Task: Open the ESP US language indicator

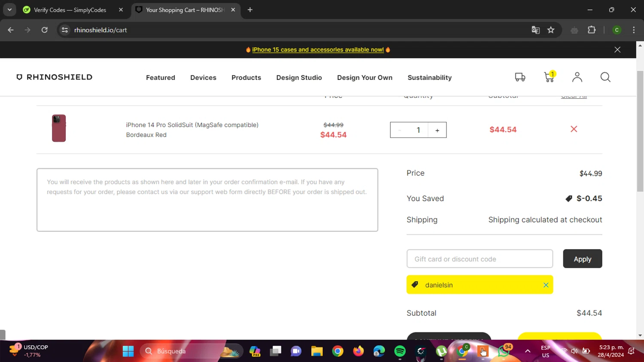Action: [x=546, y=351]
